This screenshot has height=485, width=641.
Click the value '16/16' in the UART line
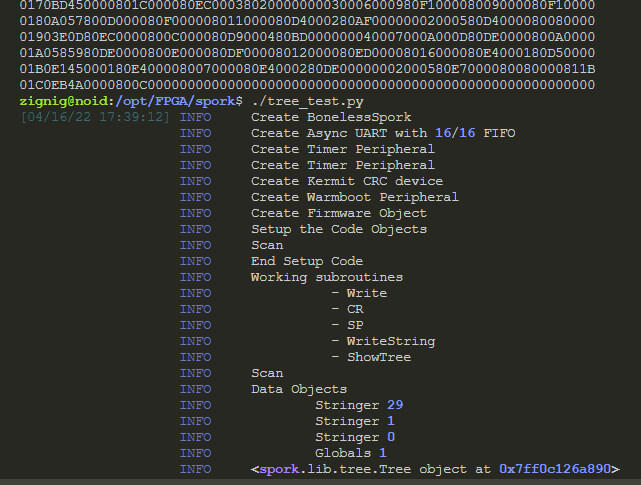coord(455,133)
